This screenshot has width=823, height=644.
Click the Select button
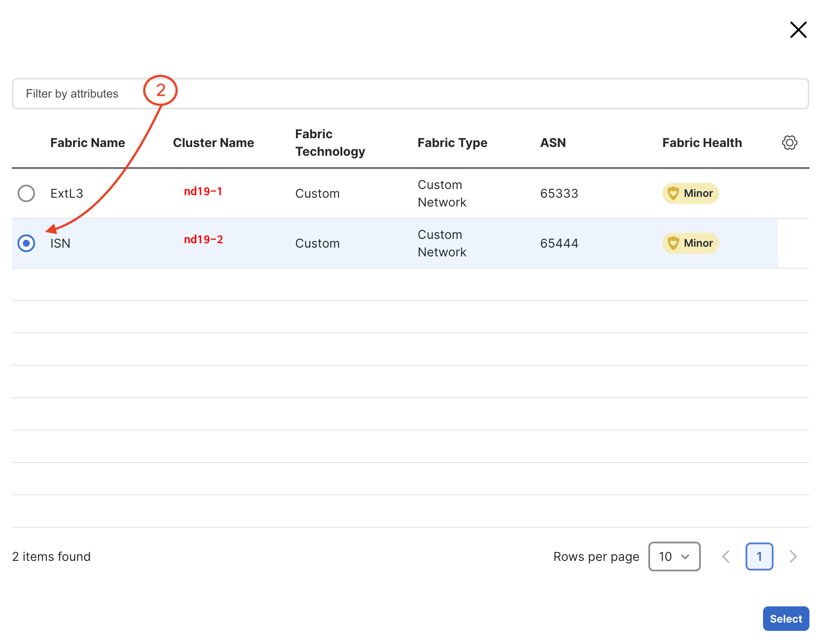pyautogui.click(x=786, y=619)
